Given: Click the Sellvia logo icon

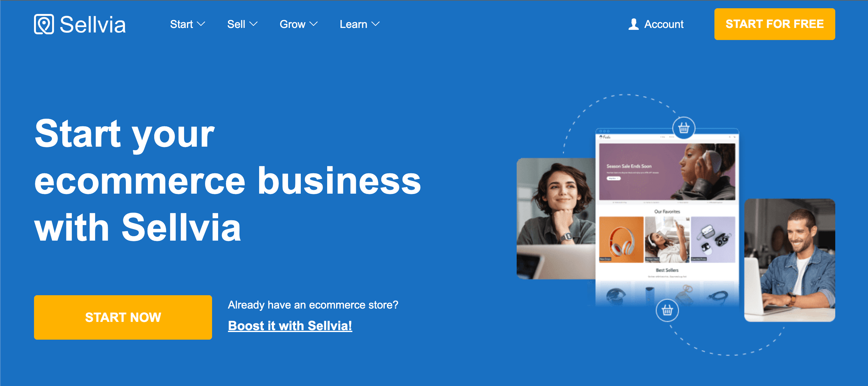Looking at the screenshot, I should pos(44,24).
